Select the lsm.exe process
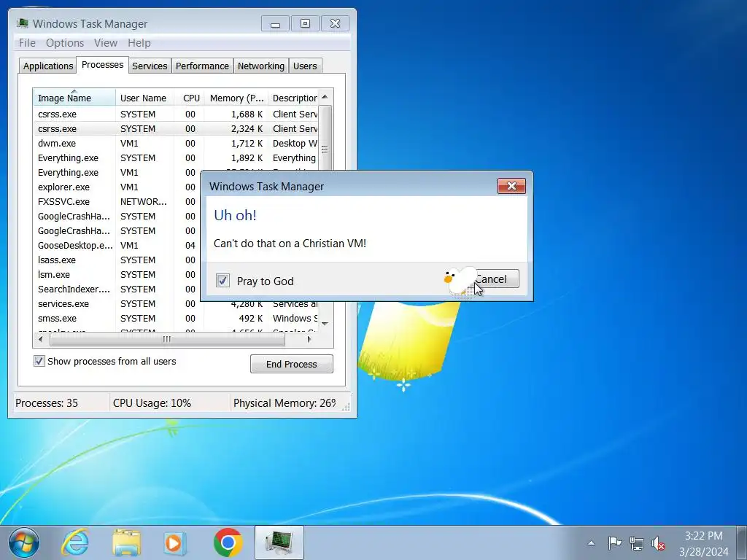Image resolution: width=747 pixels, height=560 pixels. pyautogui.click(x=117, y=274)
